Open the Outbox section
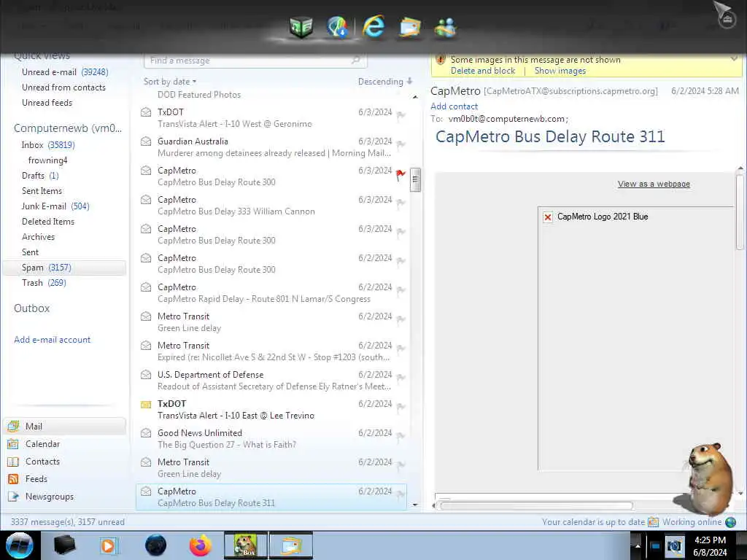747x560 pixels. (x=32, y=308)
